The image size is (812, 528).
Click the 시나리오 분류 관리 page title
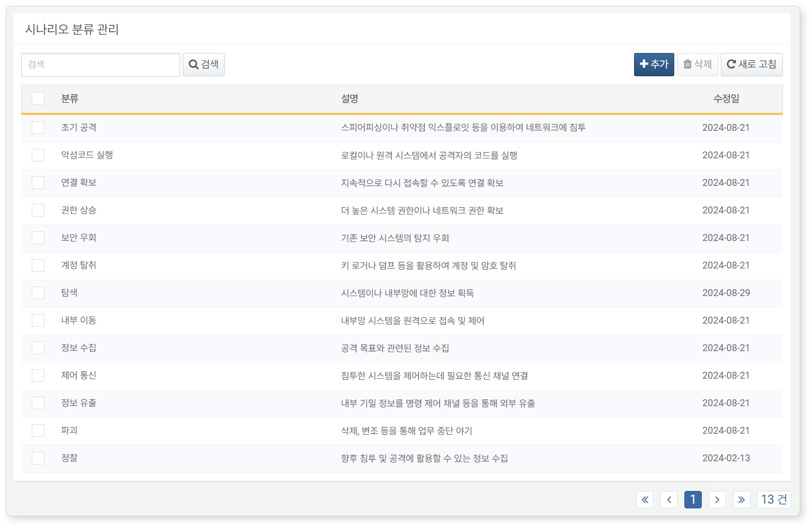pos(72,29)
